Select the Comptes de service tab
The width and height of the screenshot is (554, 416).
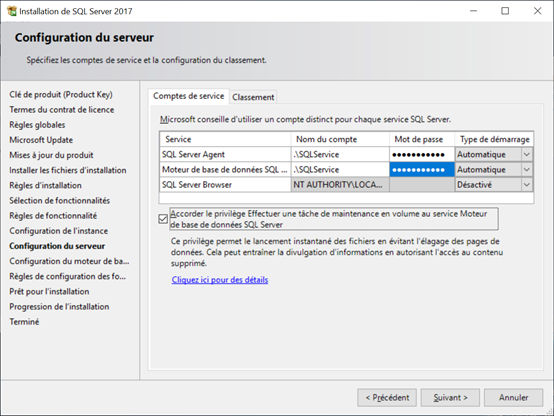point(189,96)
